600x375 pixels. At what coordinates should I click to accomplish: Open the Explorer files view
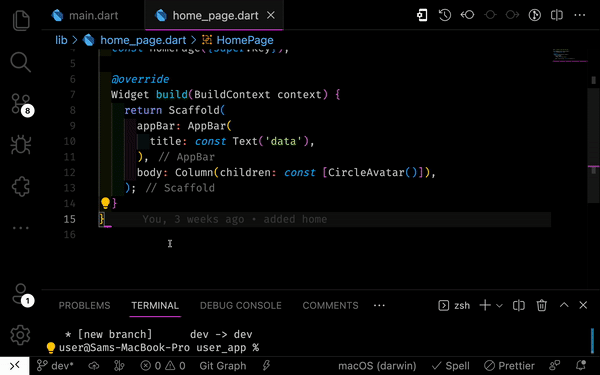[21, 20]
